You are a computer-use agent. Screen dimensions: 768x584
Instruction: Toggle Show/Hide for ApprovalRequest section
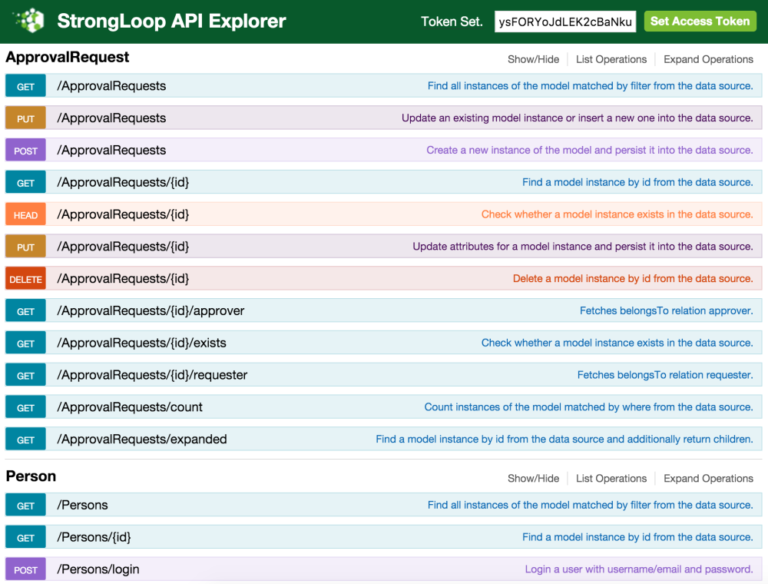pyautogui.click(x=533, y=59)
